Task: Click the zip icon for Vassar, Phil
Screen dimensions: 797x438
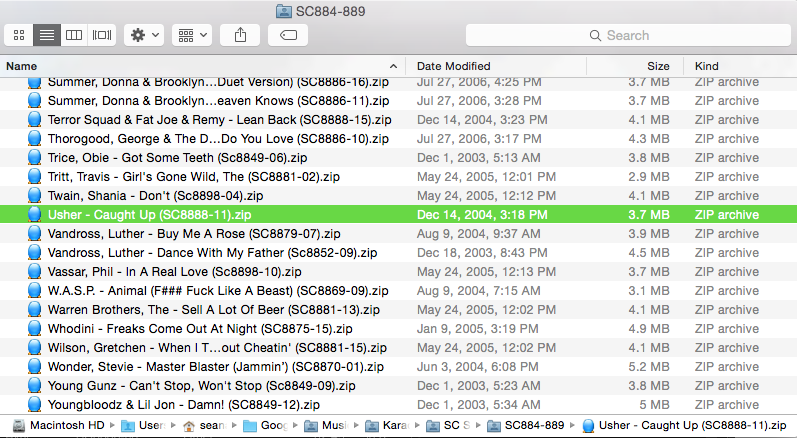Action: point(34,272)
